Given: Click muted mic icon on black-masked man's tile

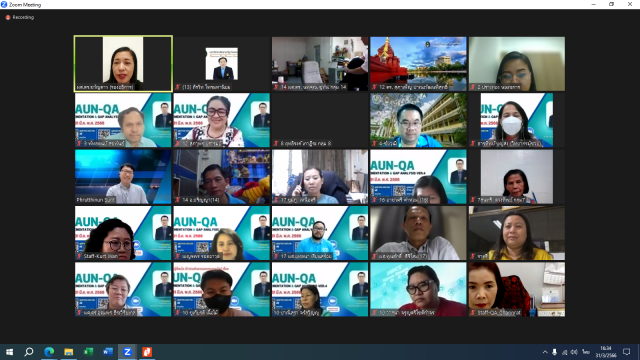Looking at the screenshot, I should (x=178, y=313).
